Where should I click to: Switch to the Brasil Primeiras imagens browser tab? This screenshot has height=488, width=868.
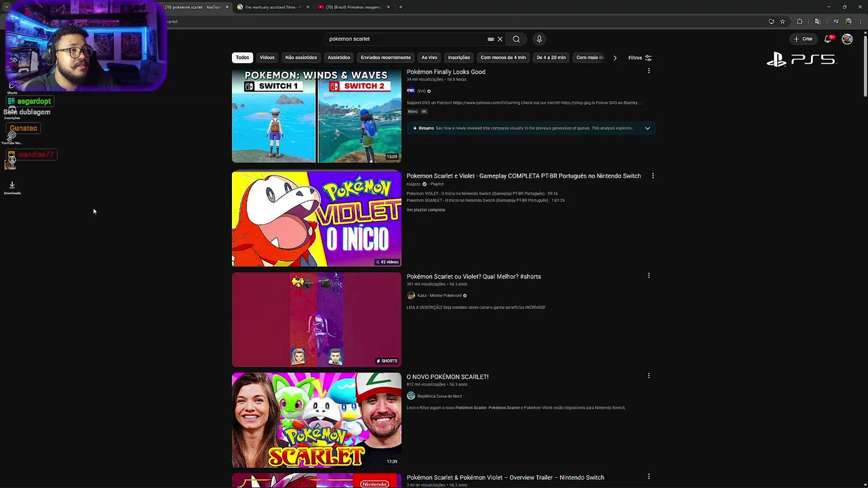(x=353, y=7)
